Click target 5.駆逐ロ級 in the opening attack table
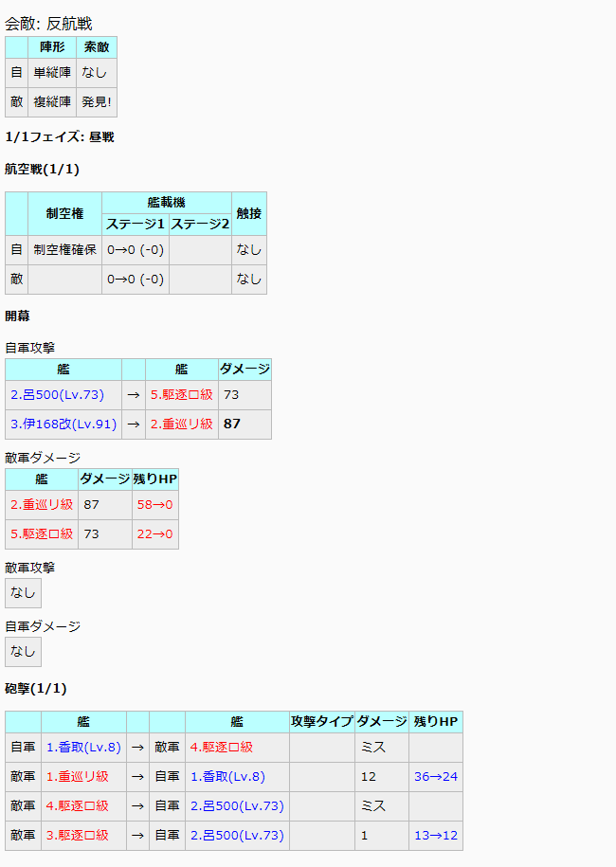This screenshot has height=867, width=616. point(181,395)
